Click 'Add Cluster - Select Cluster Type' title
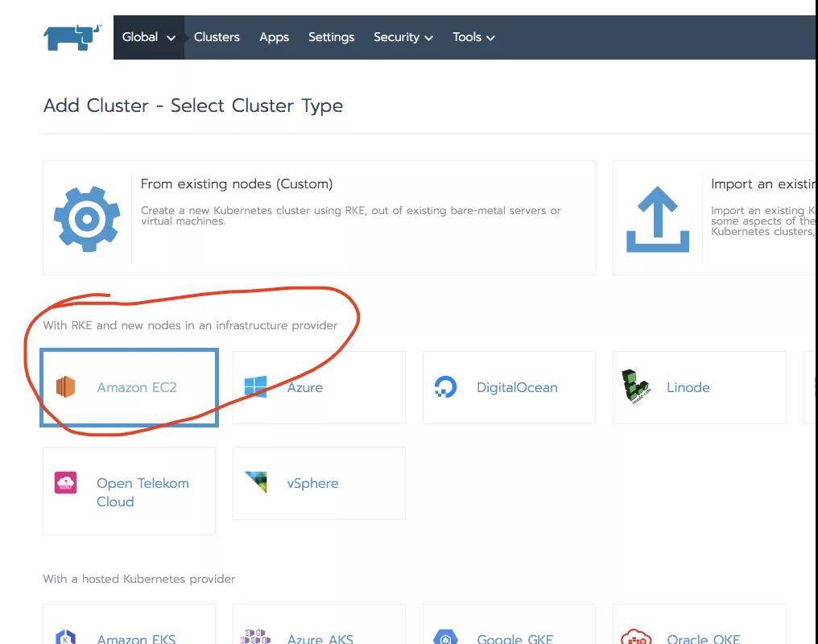Image resolution: width=818 pixels, height=644 pixels. (x=193, y=105)
